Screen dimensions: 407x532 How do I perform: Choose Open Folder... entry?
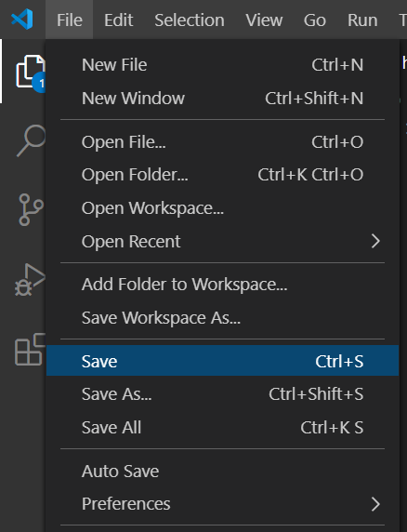pyautogui.click(x=222, y=175)
